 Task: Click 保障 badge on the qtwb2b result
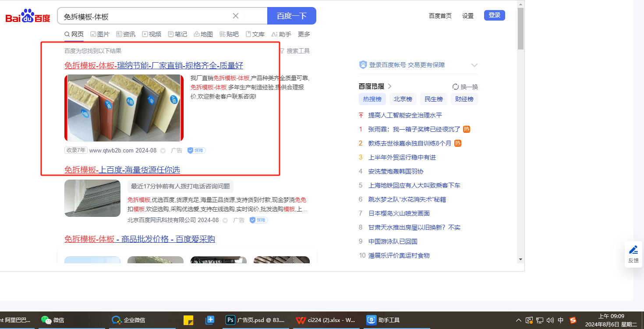pyautogui.click(x=197, y=150)
